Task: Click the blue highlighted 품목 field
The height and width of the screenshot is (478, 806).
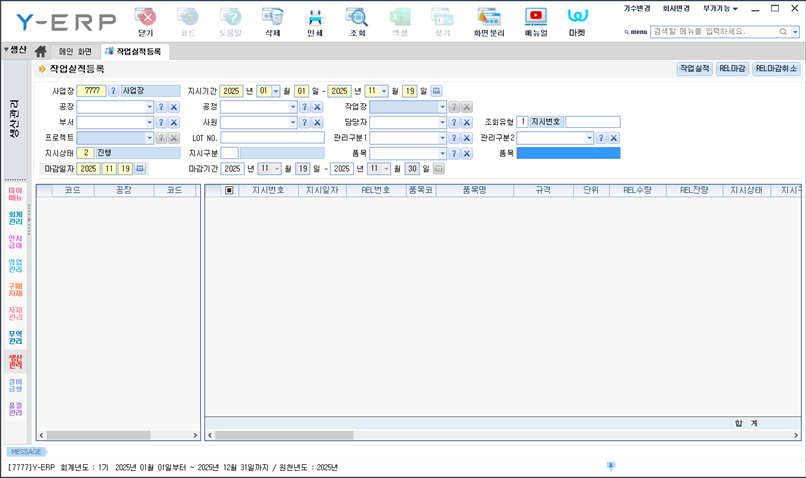Action: click(x=568, y=153)
